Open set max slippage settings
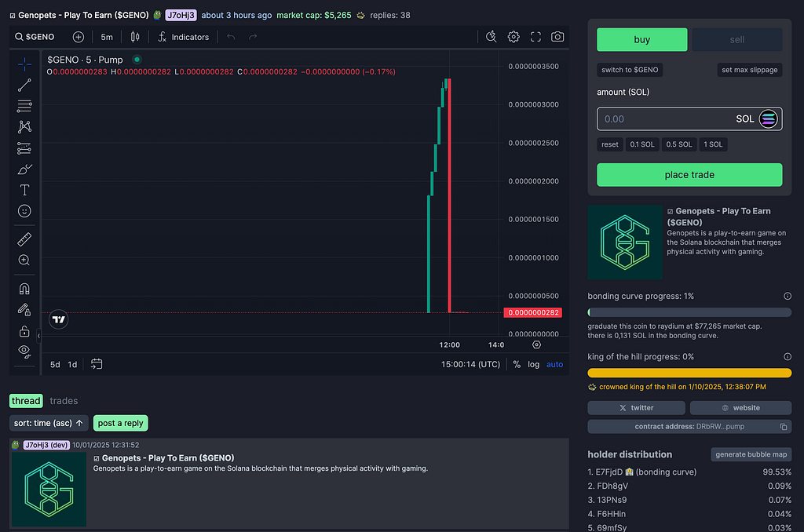804x532 pixels. point(749,70)
